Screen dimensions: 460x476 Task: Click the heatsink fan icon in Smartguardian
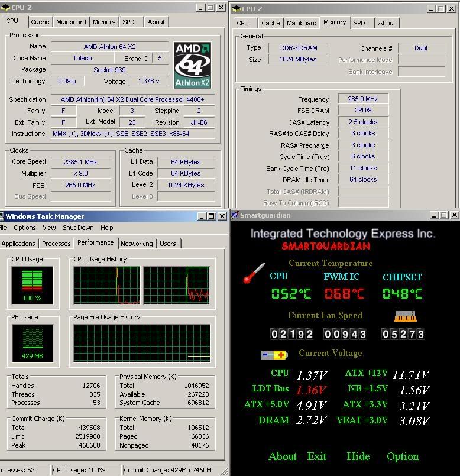click(405, 316)
